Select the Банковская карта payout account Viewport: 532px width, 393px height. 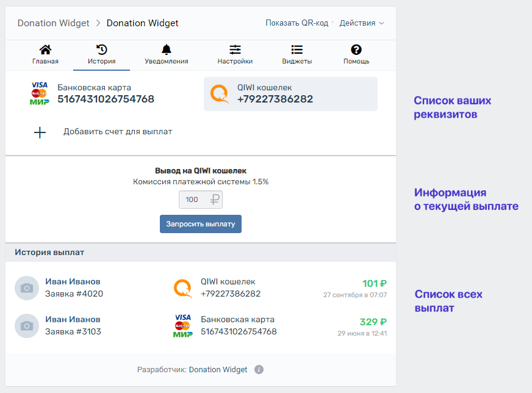93,93
